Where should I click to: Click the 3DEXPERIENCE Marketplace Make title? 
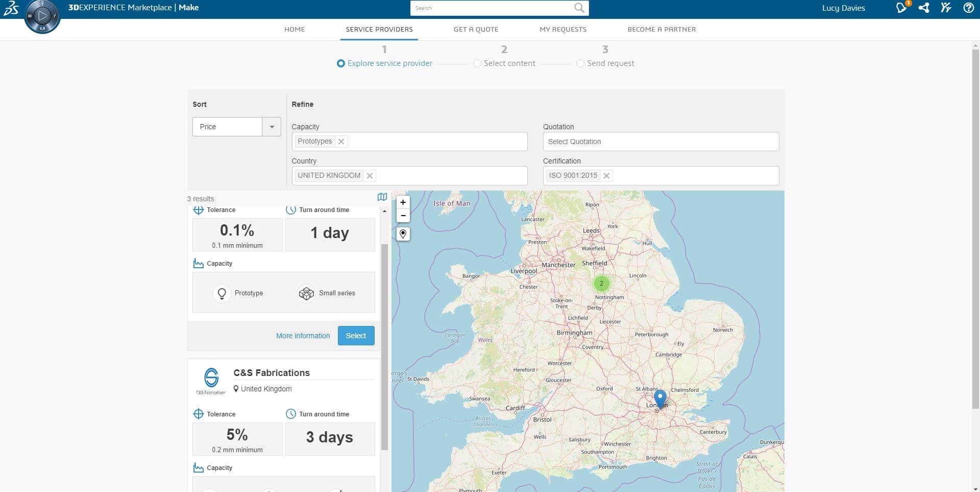coord(133,8)
